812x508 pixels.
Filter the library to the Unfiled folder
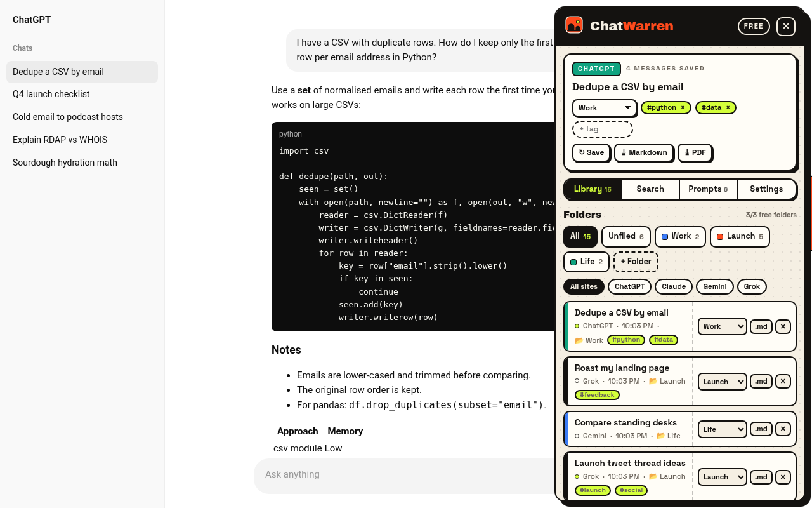pos(626,237)
